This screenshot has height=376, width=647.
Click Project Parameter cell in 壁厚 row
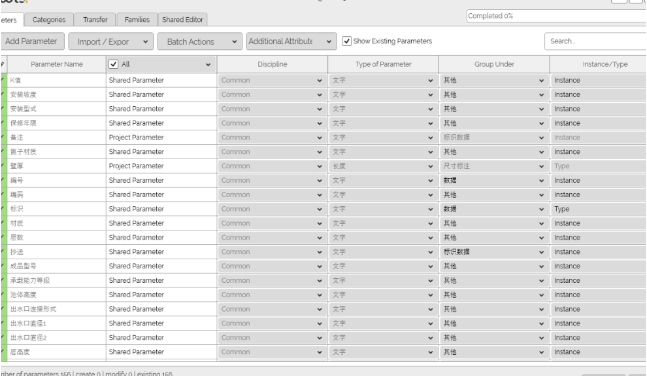(x=161, y=166)
